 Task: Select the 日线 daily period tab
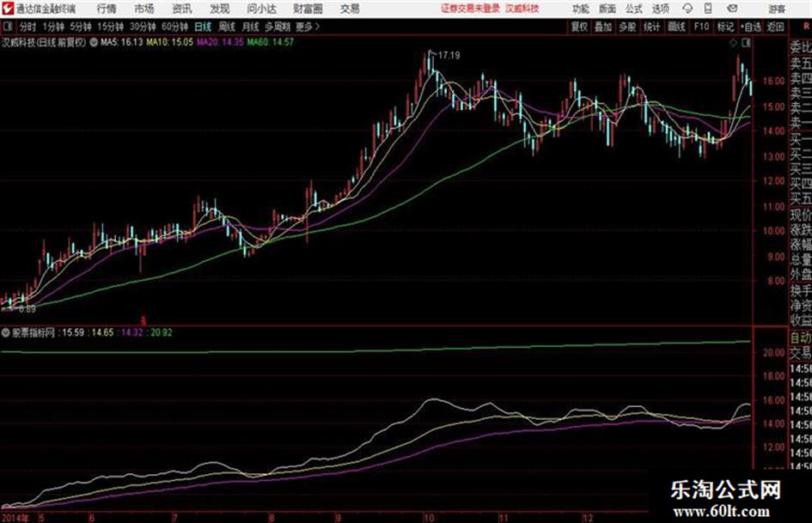[x=203, y=27]
